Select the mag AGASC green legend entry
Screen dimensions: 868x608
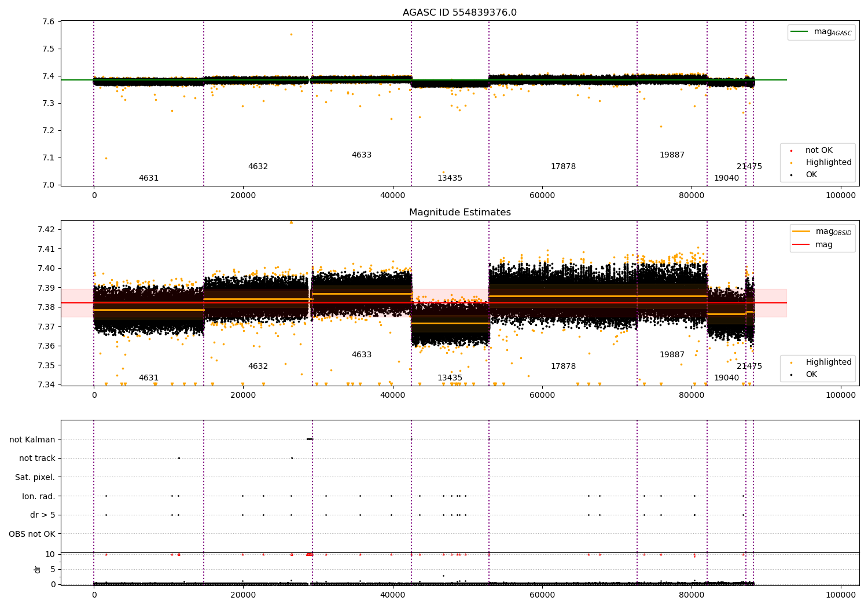(821, 32)
